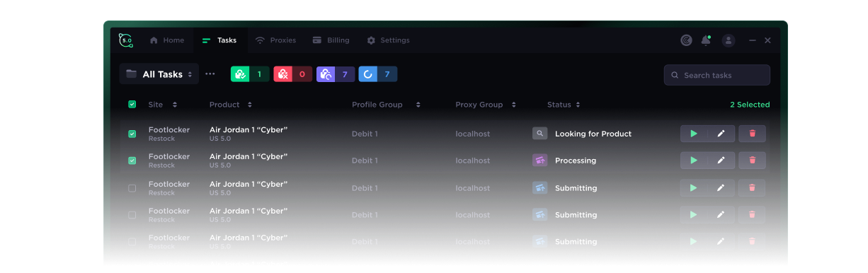Filter by blue running tasks badge

pyautogui.click(x=378, y=74)
